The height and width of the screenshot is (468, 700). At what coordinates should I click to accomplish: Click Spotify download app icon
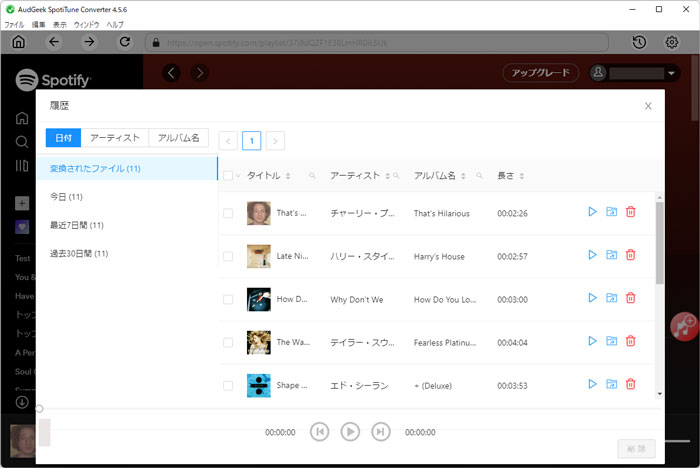coord(22,402)
